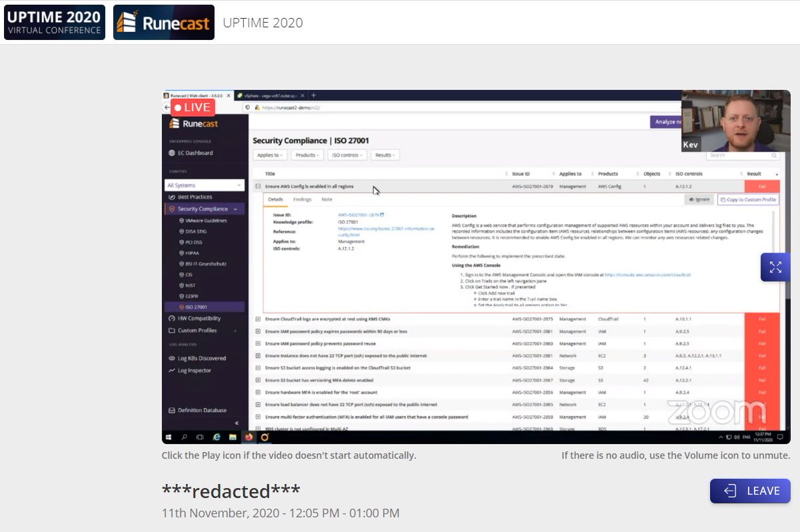Collapse the Ensure AWS Config row
The image size is (800, 532).
tap(257, 186)
